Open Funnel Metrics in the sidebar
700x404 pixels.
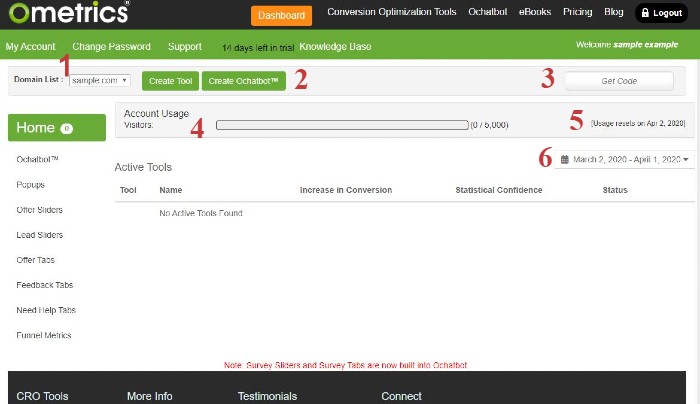pyautogui.click(x=44, y=335)
